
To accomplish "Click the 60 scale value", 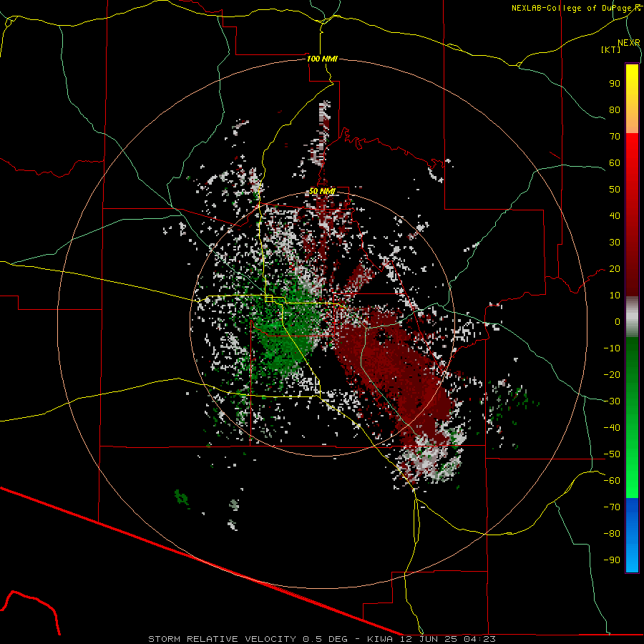I will pos(615,162).
